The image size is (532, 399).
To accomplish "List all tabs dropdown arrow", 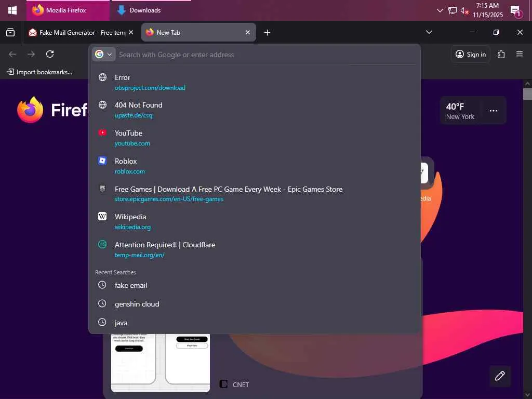I will coord(429,32).
